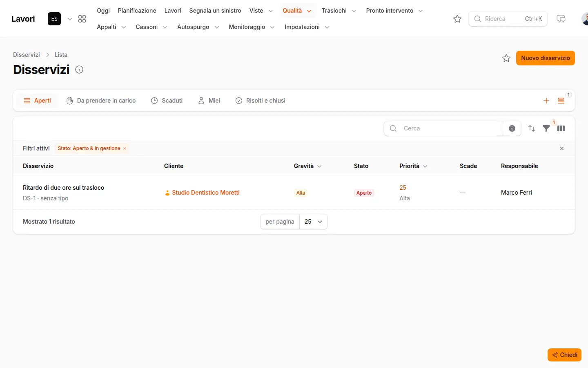Screen dimensions: 588x368
Task: Open Segnala un sinistro
Action: (215, 11)
